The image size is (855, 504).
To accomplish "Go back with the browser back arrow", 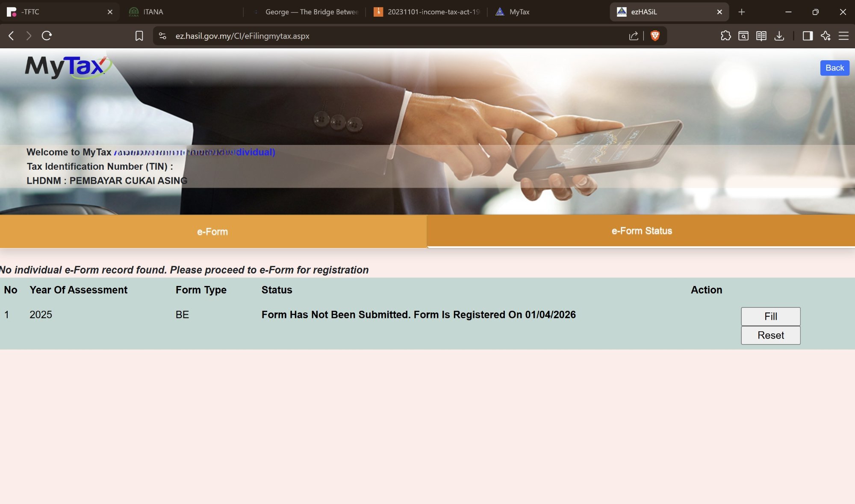I will 12,36.
